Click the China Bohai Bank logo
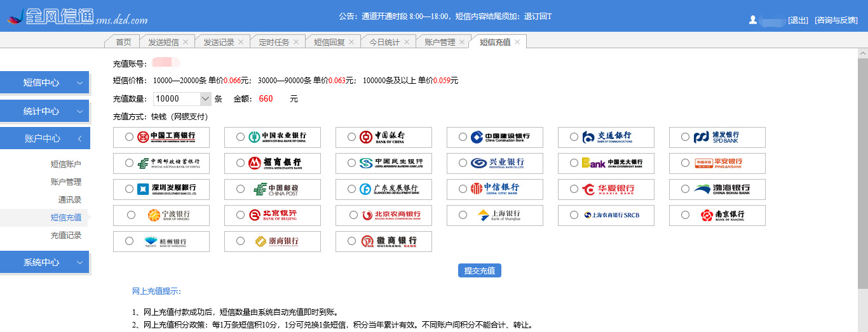 point(722,189)
